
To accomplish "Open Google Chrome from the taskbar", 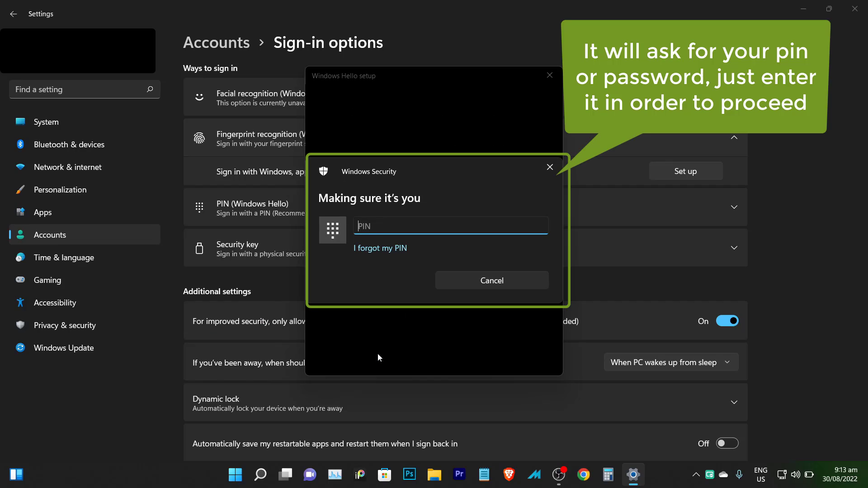I will (x=584, y=474).
